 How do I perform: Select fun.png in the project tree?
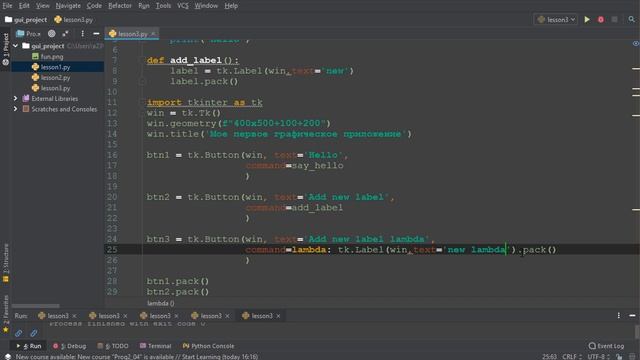(x=52, y=57)
